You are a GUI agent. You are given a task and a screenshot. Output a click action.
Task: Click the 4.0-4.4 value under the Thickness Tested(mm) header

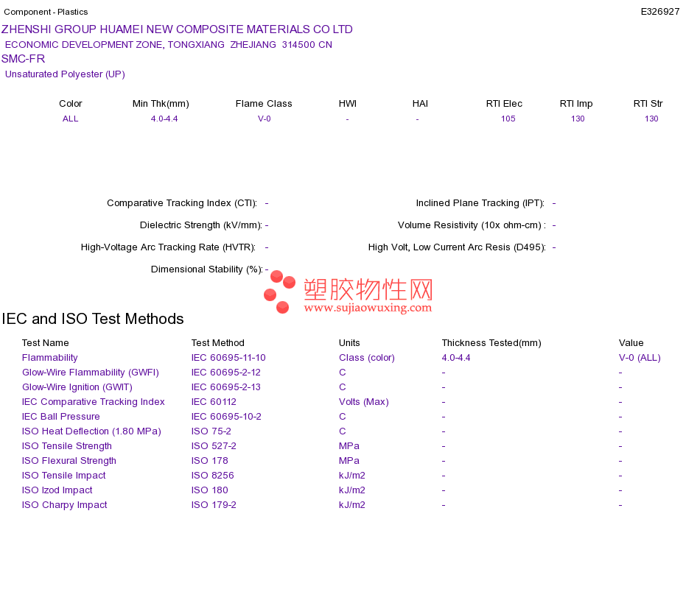(x=456, y=358)
